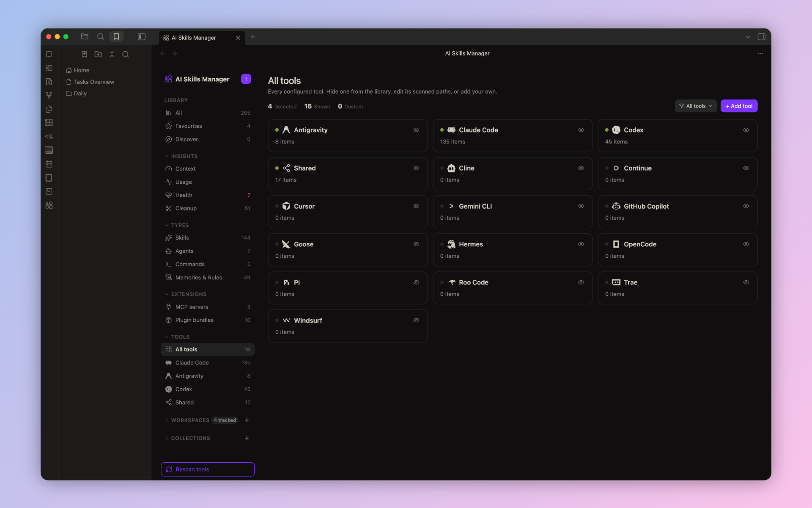Open the Hermes tool card

pos(513,250)
